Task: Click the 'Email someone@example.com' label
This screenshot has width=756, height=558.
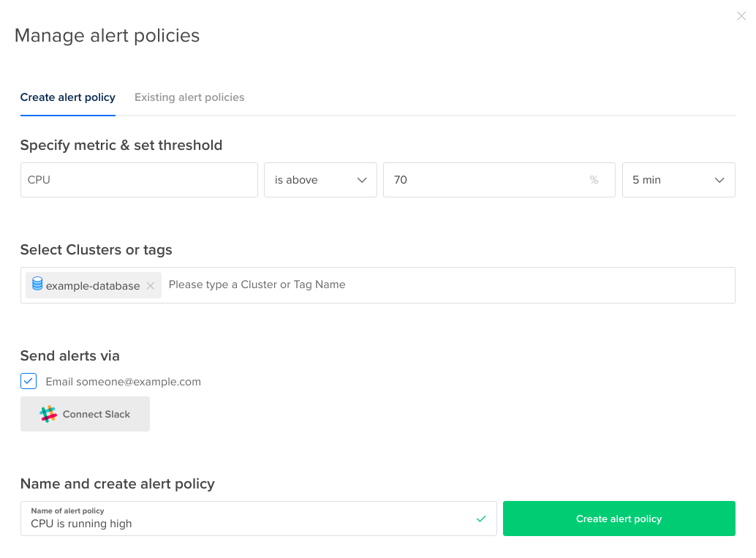Action: 123,382
